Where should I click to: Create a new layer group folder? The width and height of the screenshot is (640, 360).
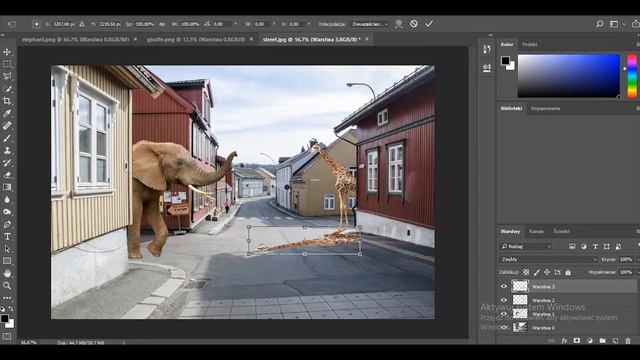click(602, 340)
